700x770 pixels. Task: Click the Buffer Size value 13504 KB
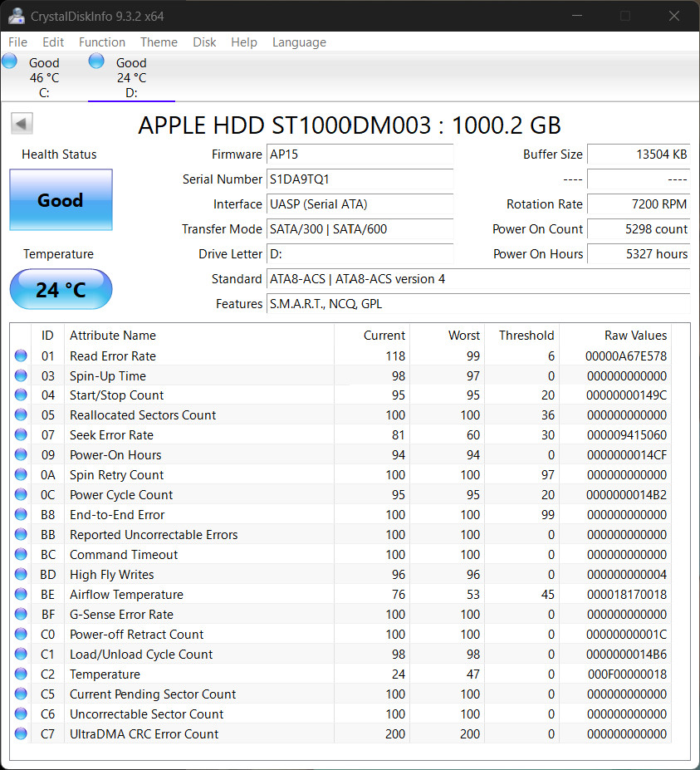(639, 154)
